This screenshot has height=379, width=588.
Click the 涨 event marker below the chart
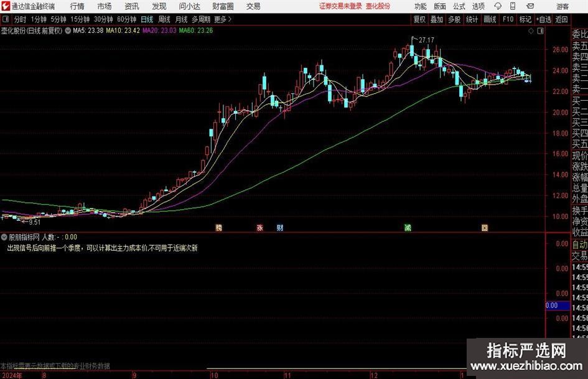point(259,227)
